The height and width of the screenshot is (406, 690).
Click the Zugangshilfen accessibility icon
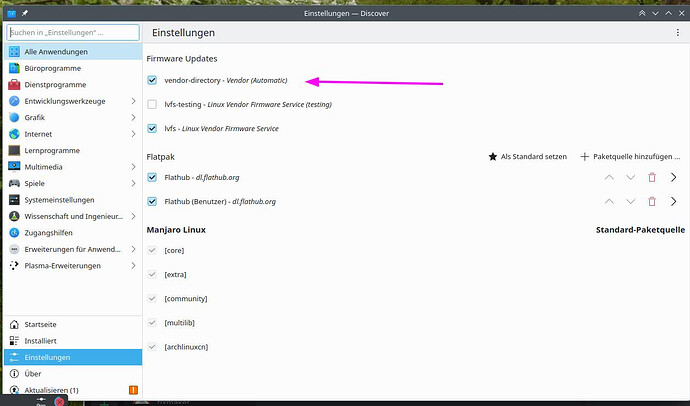point(14,233)
